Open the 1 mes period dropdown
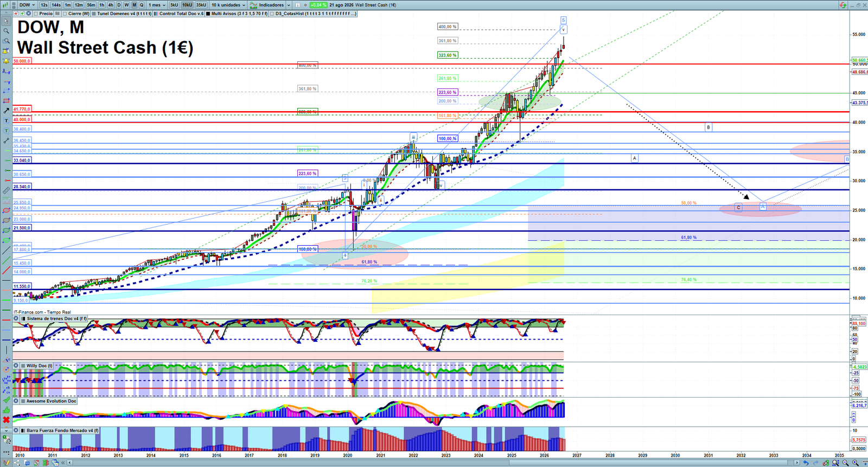Viewport: 868px width, 467px height. 157,5
